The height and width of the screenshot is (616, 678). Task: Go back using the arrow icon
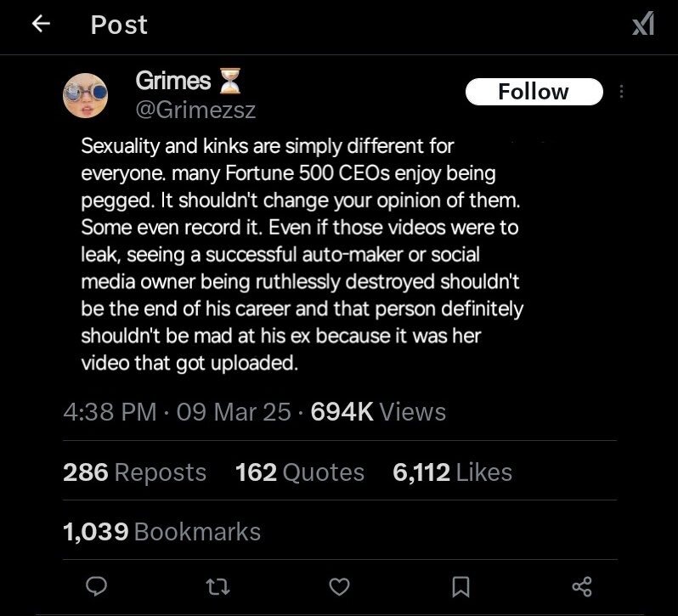pos(41,25)
